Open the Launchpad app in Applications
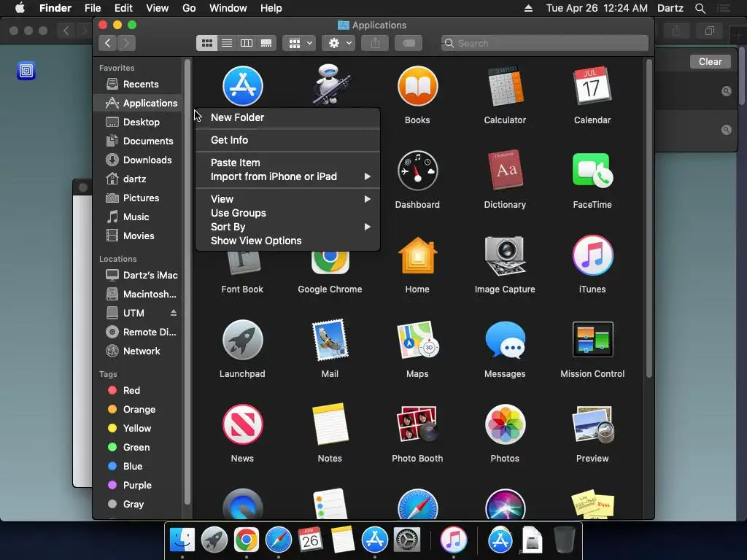 242,340
